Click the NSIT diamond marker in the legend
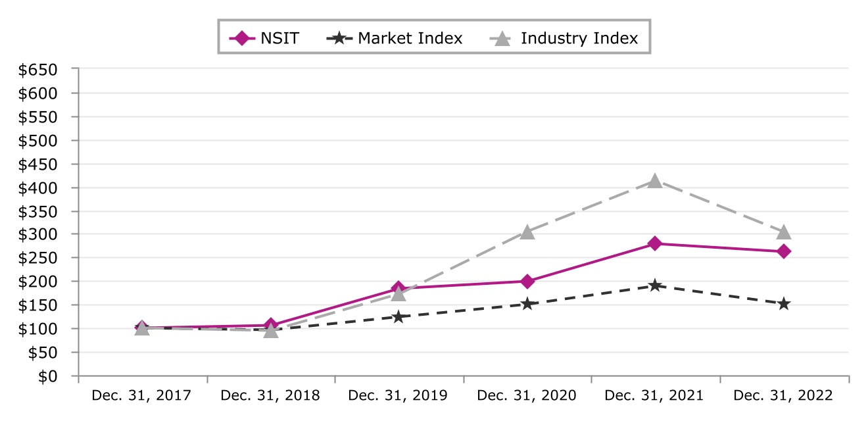 coord(243,38)
